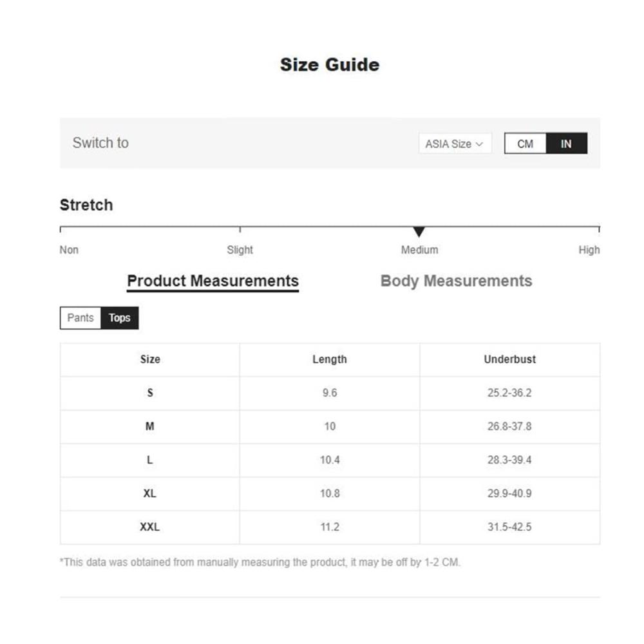Click the XL underbust value 29.9-40.9

click(509, 493)
